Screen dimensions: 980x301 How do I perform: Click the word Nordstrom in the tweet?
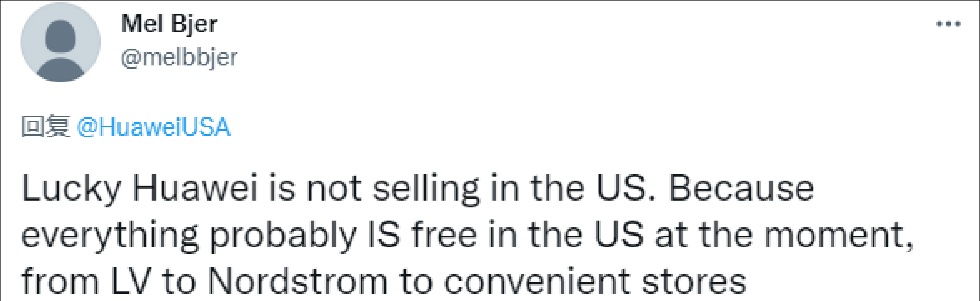tap(297, 282)
